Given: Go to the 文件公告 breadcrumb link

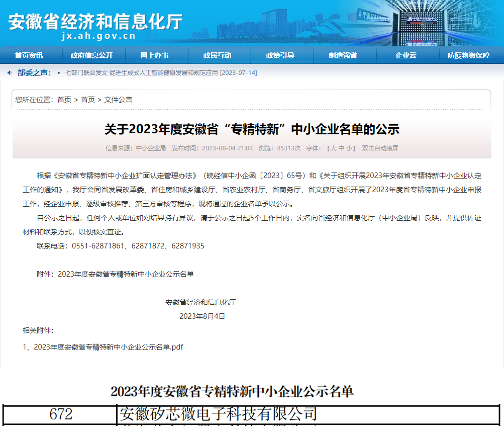Looking at the screenshot, I should (119, 100).
